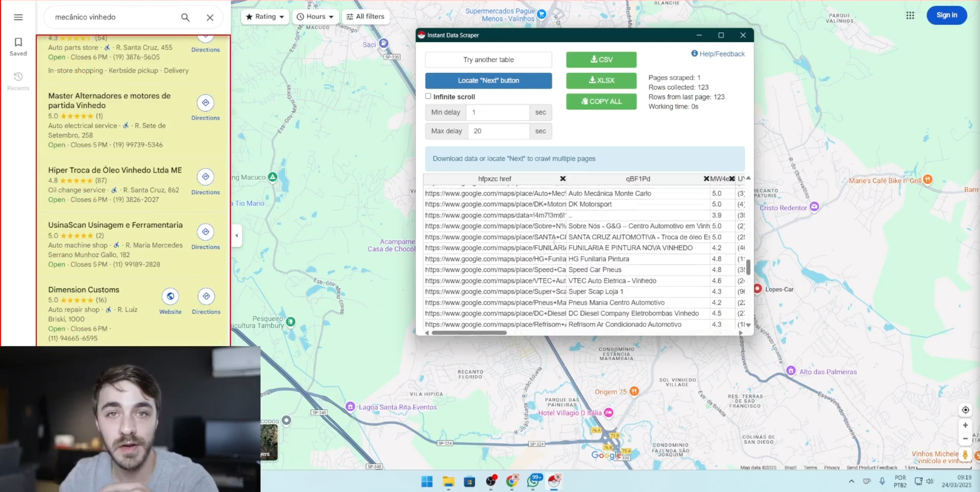980x492 pixels.
Task: Click the Origem 75 restaurant marker
Action: point(634,391)
